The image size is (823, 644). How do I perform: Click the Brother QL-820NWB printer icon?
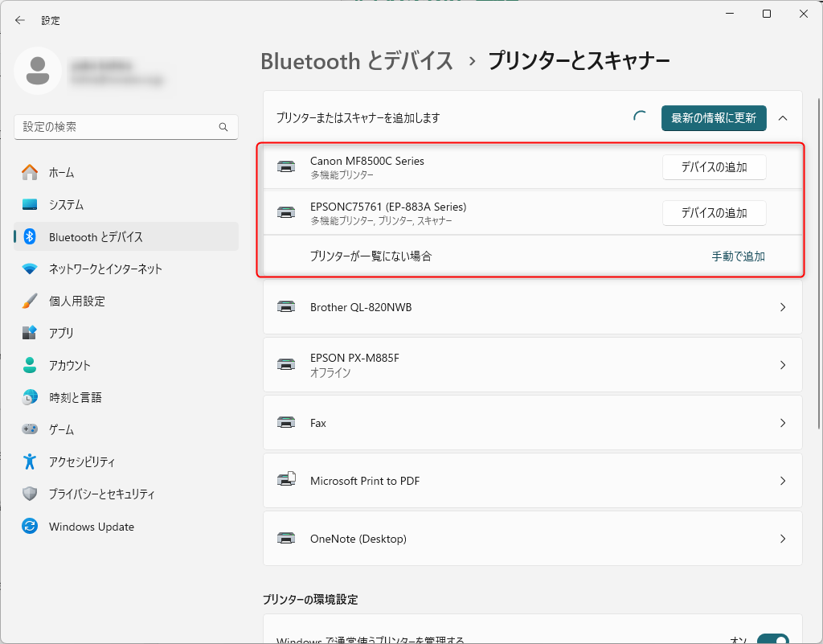(286, 306)
